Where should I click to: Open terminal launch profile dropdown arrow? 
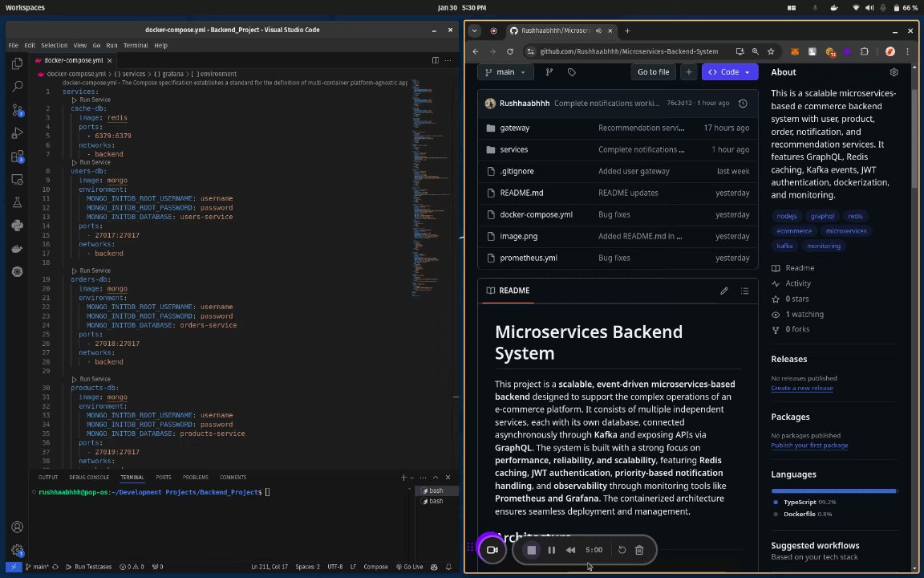tap(412, 477)
